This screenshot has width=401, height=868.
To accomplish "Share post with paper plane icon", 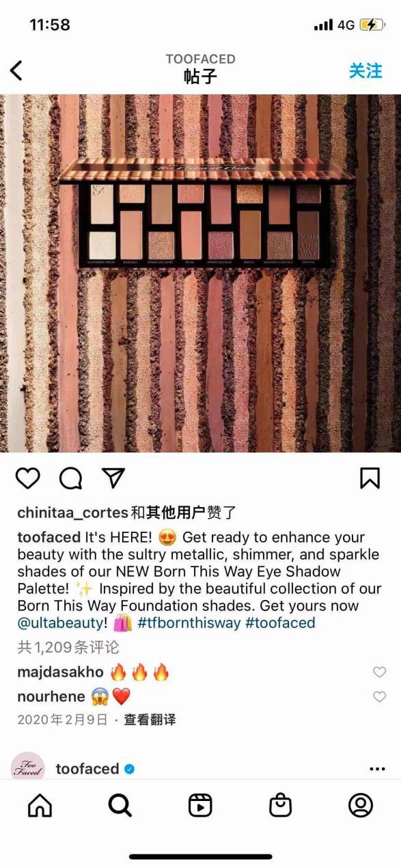I will pyautogui.click(x=113, y=478).
